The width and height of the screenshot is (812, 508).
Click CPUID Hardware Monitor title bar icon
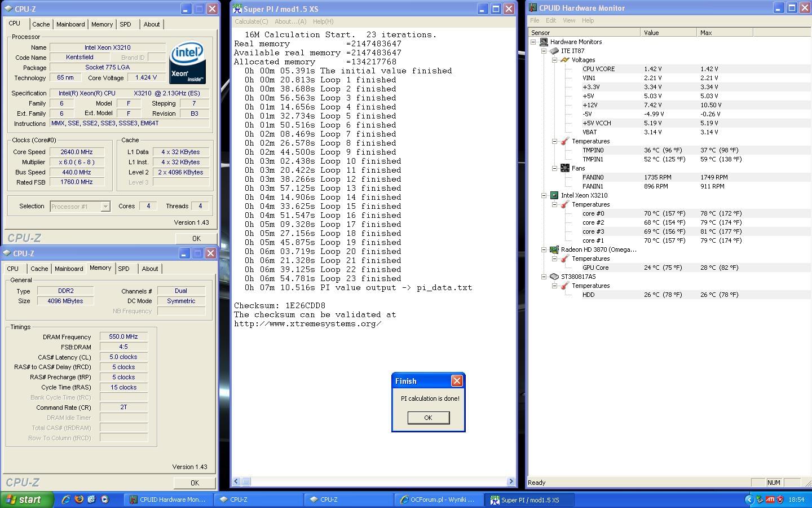point(533,8)
